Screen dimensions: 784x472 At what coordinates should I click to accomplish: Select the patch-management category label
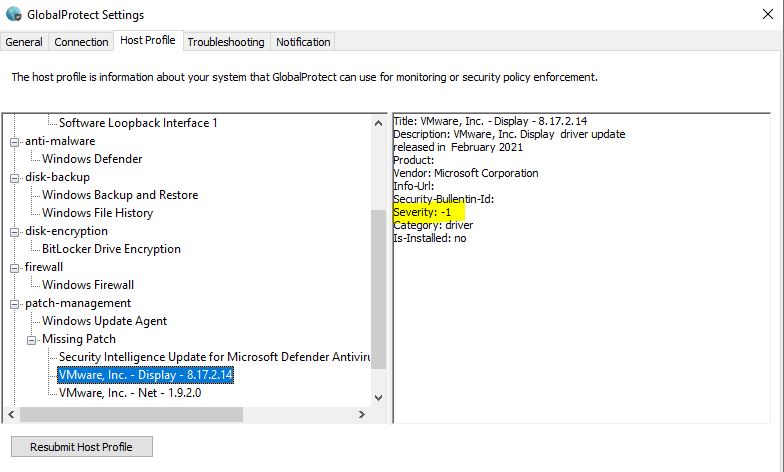click(78, 303)
